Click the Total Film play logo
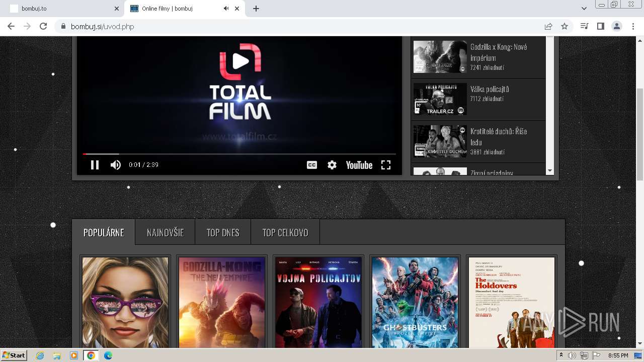The width and height of the screenshot is (644, 362). 240,61
